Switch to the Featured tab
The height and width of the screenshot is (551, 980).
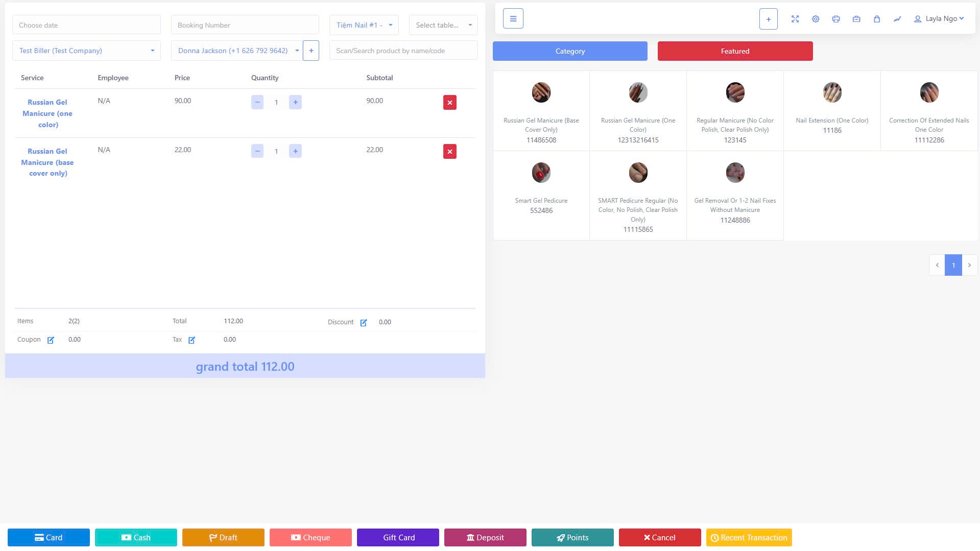[735, 51]
